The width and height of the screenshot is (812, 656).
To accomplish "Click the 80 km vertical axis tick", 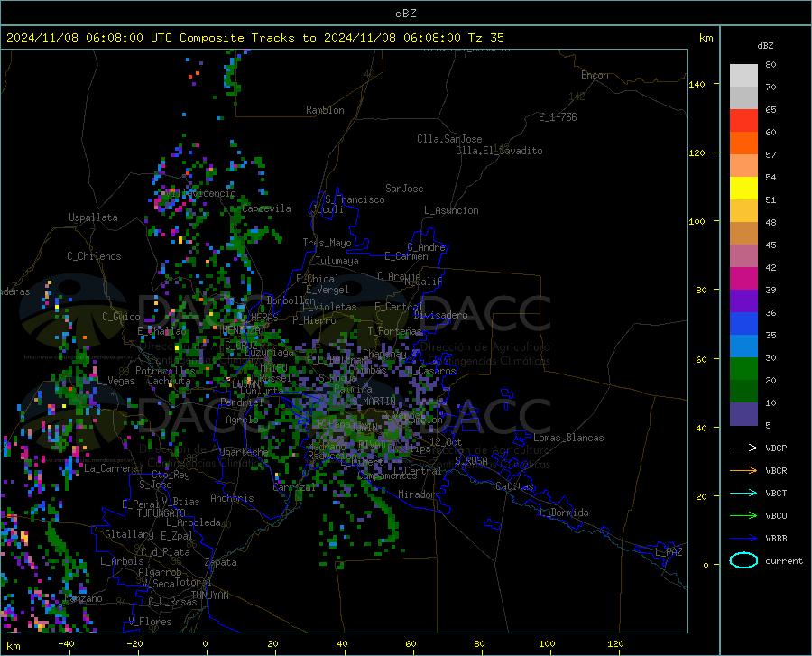I will pos(701,290).
